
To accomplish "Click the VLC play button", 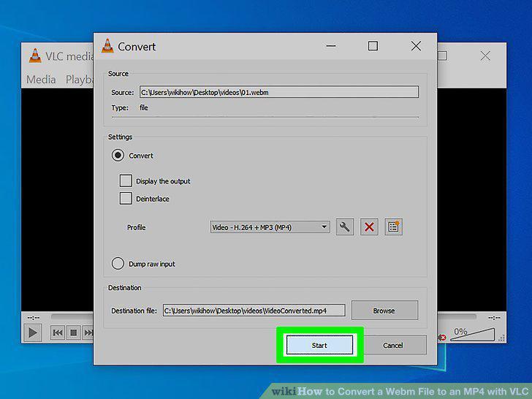I will click(33, 332).
